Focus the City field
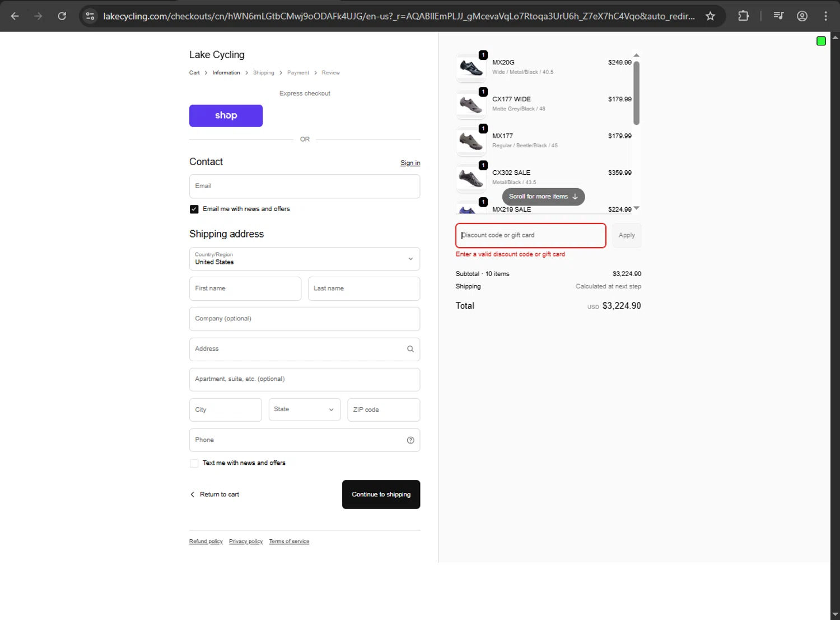 pos(225,409)
